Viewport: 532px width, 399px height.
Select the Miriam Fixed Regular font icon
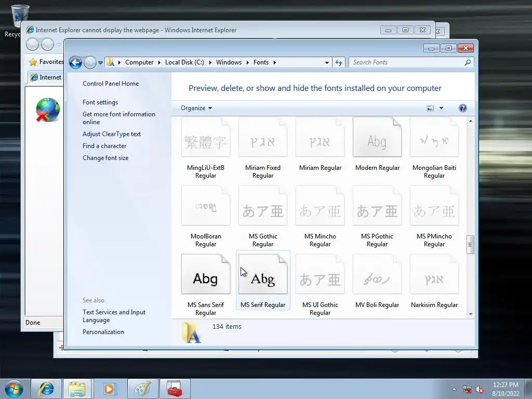[263, 137]
